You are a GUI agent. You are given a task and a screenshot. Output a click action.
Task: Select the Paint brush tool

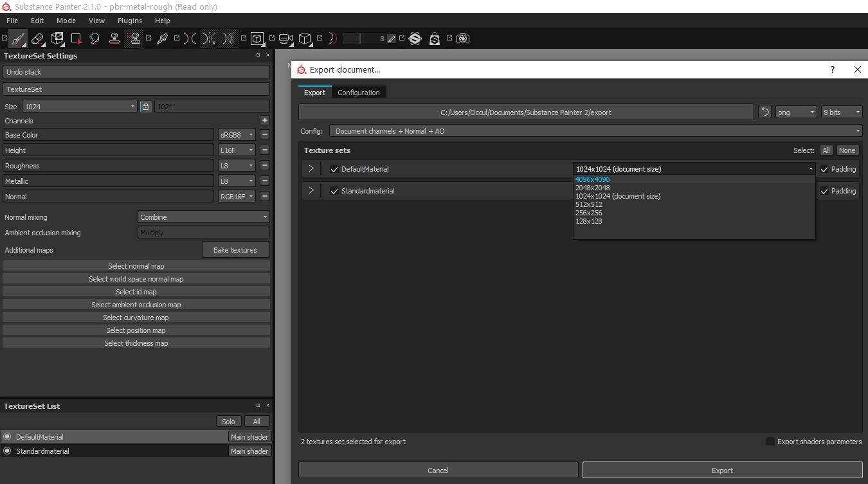(18, 39)
